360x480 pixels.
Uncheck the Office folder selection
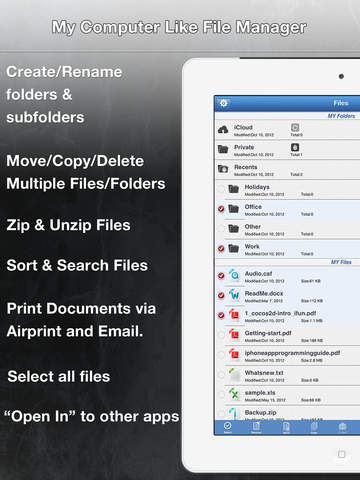221,209
